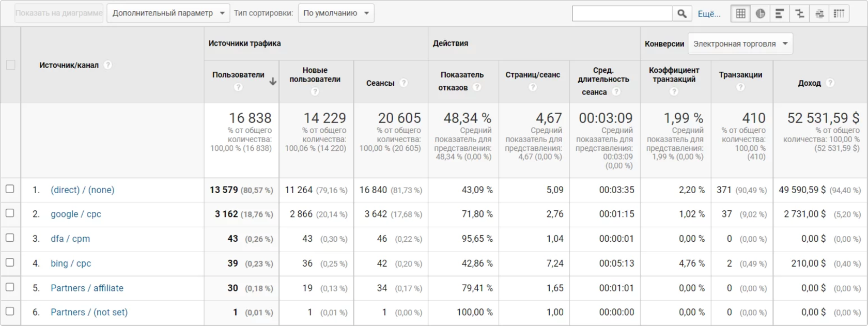Check the Partners / (not set) row checkbox

click(x=10, y=311)
